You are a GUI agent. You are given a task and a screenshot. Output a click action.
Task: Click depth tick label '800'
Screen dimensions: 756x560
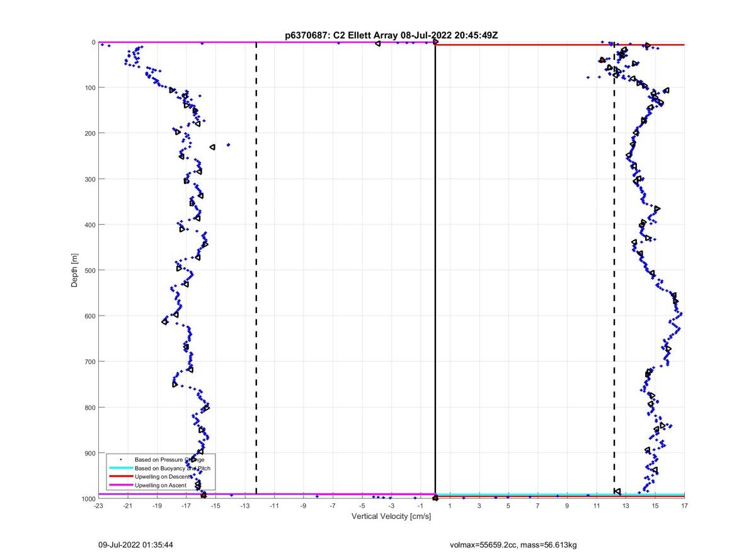90,408
